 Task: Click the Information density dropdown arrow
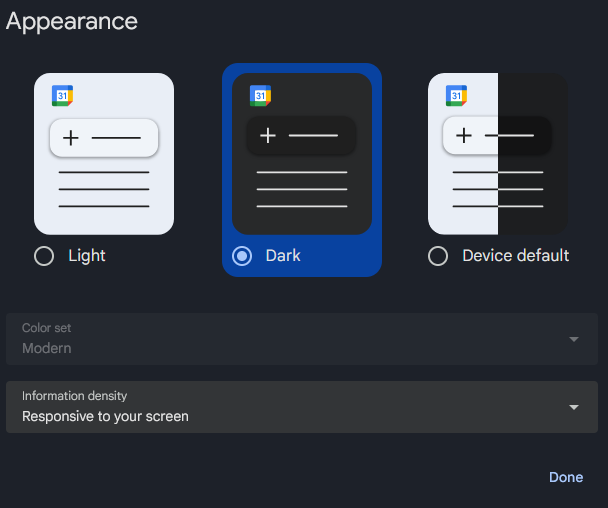point(574,407)
